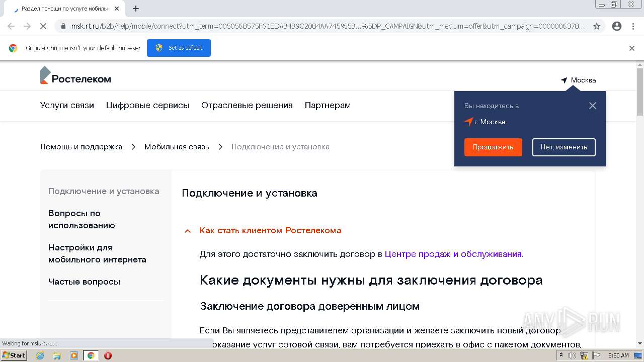The width and height of the screenshot is (644, 362).
Task: Click the network tray icon
Action: (584, 355)
